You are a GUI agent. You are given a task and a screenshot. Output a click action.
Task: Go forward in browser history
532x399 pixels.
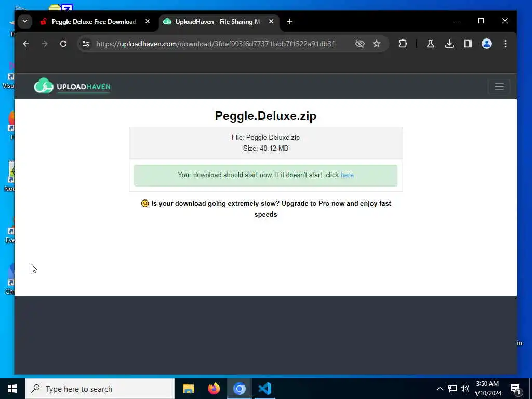[x=45, y=44]
